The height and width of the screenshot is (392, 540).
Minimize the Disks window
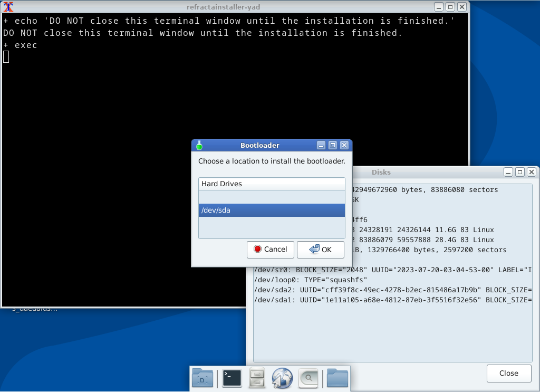point(508,172)
